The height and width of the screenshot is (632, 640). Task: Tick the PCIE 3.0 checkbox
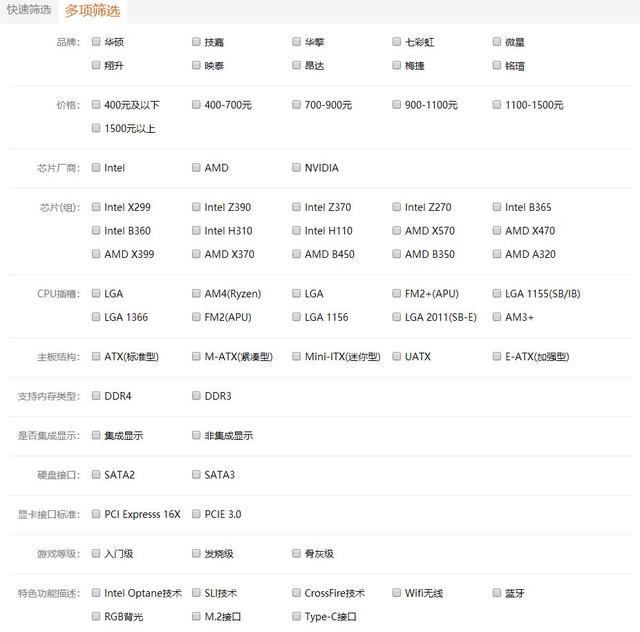pyautogui.click(x=196, y=514)
